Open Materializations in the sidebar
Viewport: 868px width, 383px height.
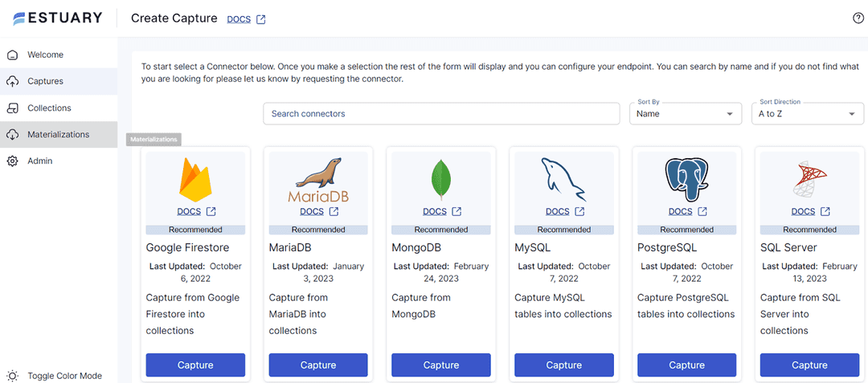(59, 134)
